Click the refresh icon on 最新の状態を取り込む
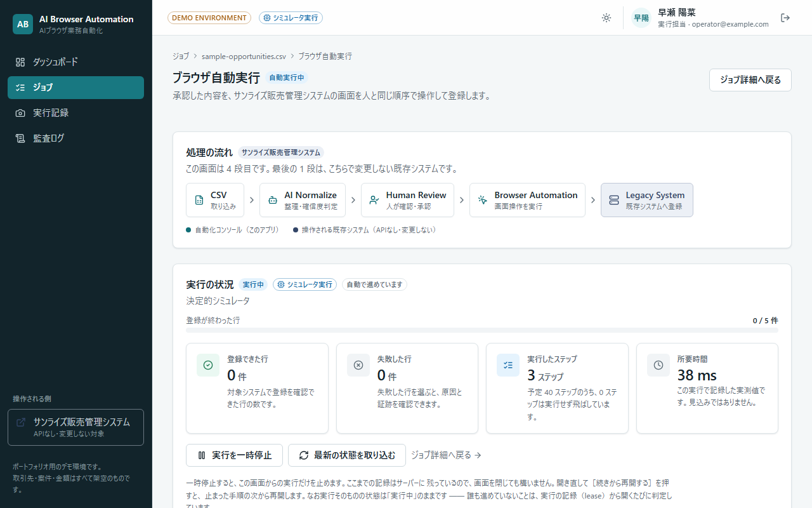 (x=304, y=455)
